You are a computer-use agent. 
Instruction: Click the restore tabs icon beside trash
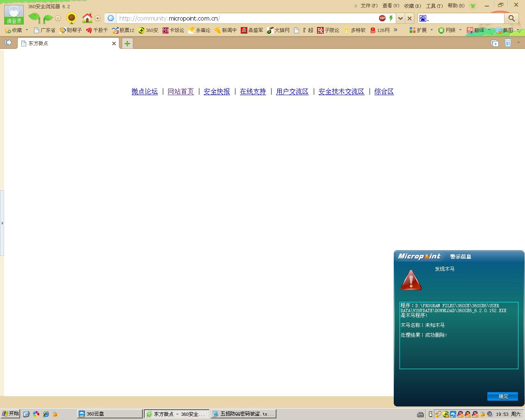[x=495, y=43]
